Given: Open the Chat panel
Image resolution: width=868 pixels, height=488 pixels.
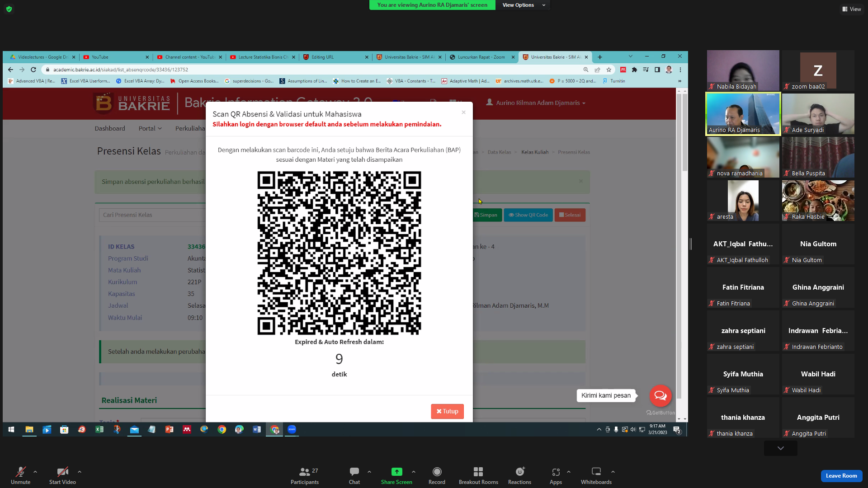Looking at the screenshot, I should pos(354,475).
